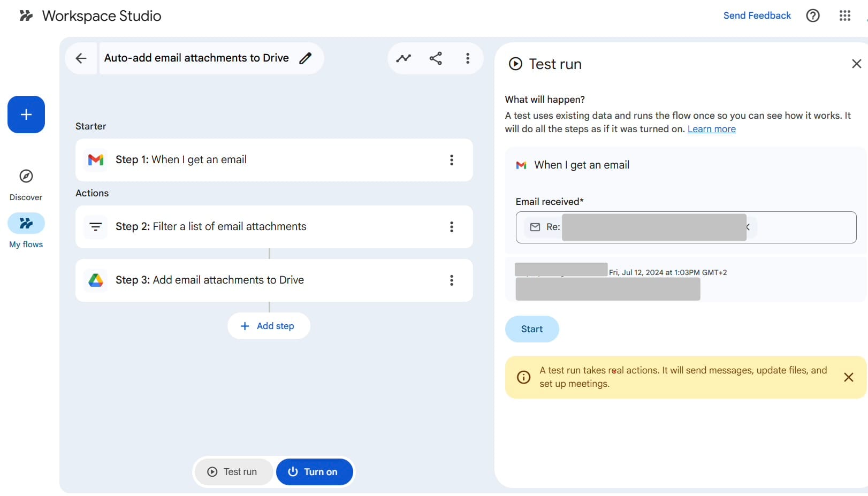Click the flow title text
Screen dimensions: 868x496
pyautogui.click(x=196, y=58)
